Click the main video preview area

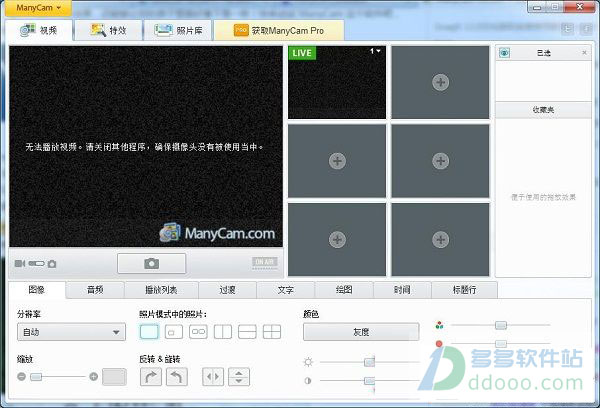coord(146,147)
